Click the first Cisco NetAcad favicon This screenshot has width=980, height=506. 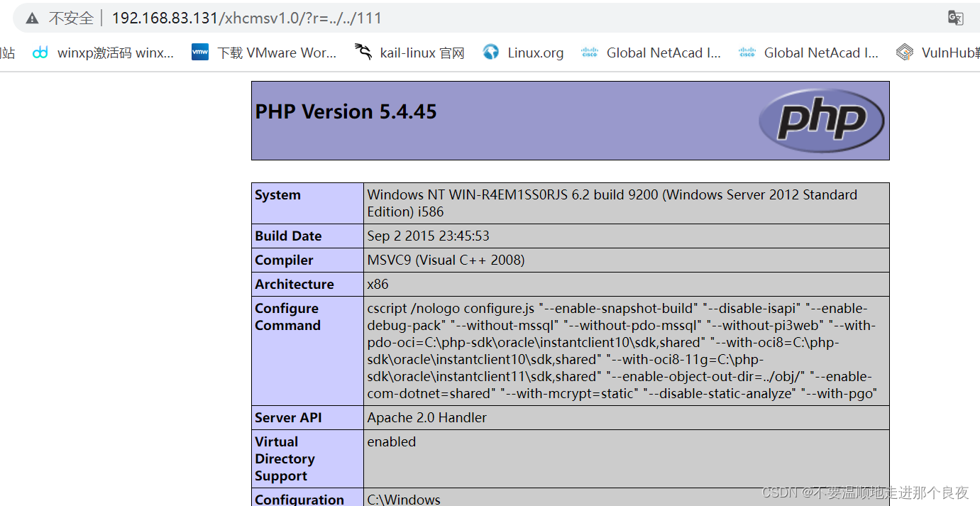(x=590, y=53)
